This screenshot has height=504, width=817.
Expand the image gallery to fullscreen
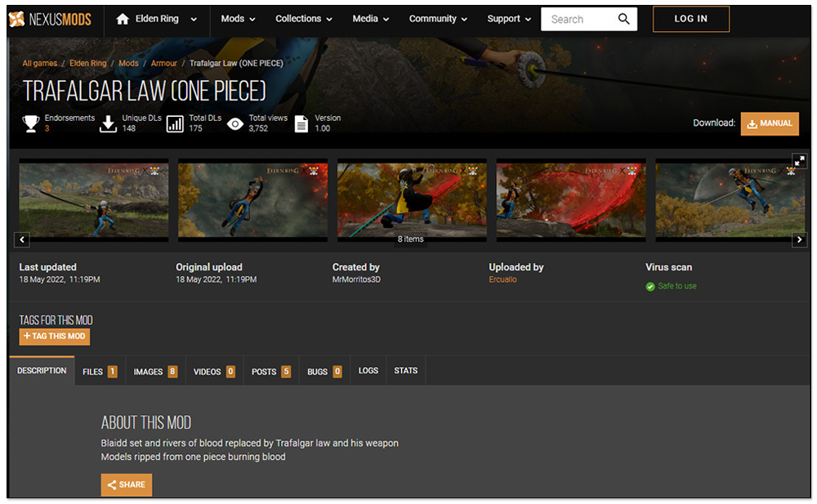[799, 161]
